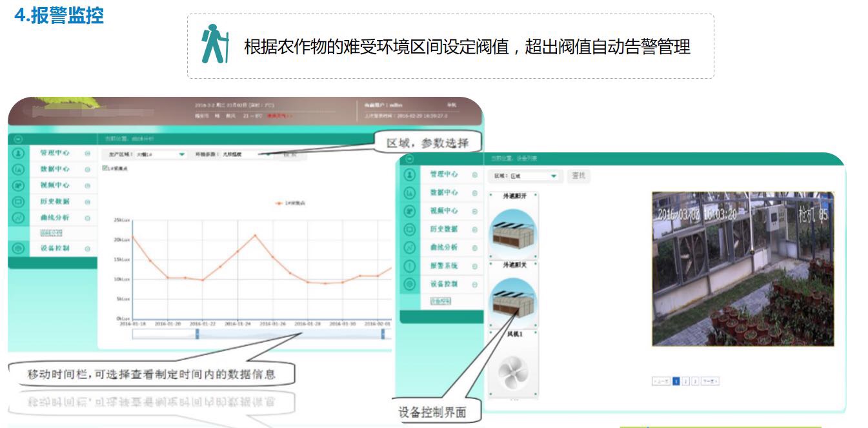The width and height of the screenshot is (868, 428).
Task: Click 管理中心 user icon in device list window
Action: [x=409, y=174]
